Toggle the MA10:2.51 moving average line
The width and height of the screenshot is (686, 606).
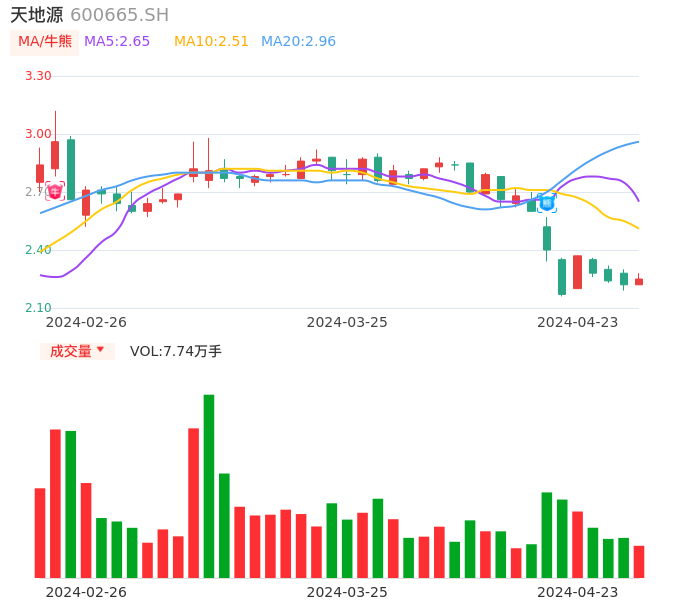(211, 42)
